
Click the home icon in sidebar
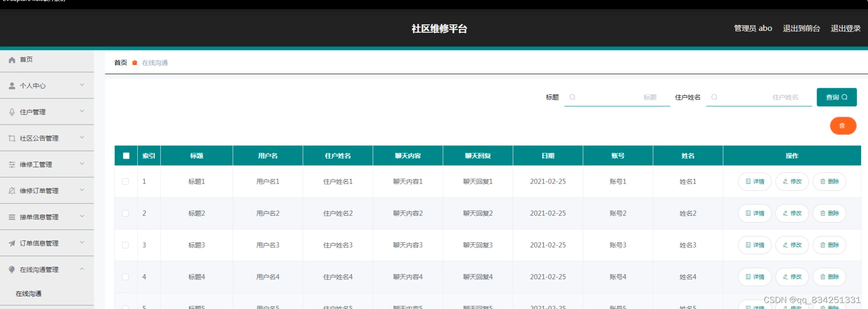coord(12,60)
